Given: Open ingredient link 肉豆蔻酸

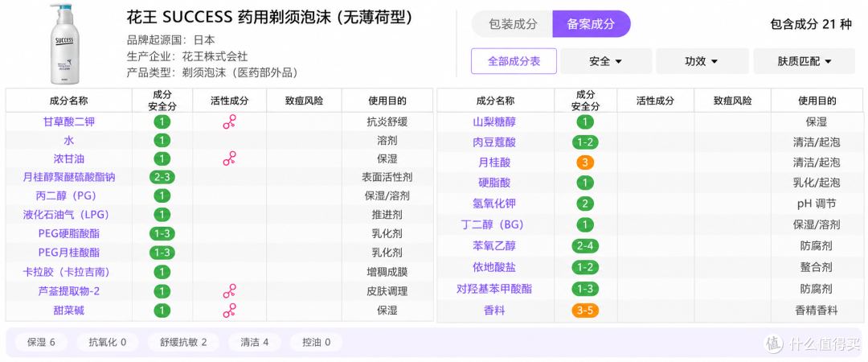Looking at the screenshot, I should (494, 142).
